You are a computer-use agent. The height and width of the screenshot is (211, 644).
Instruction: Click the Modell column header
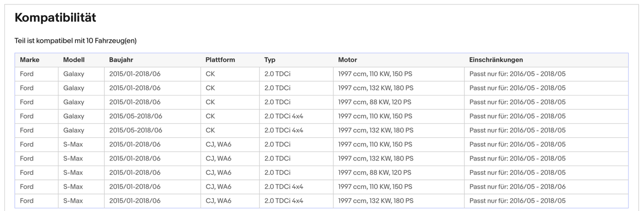(x=74, y=60)
